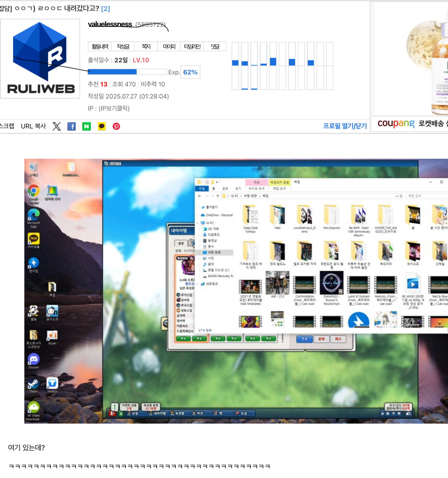Share the post on X (Twitter)

(56, 126)
